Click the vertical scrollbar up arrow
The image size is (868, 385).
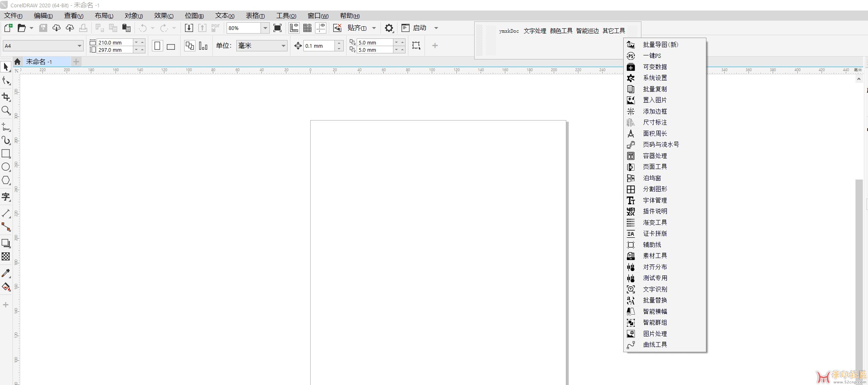pos(859,79)
